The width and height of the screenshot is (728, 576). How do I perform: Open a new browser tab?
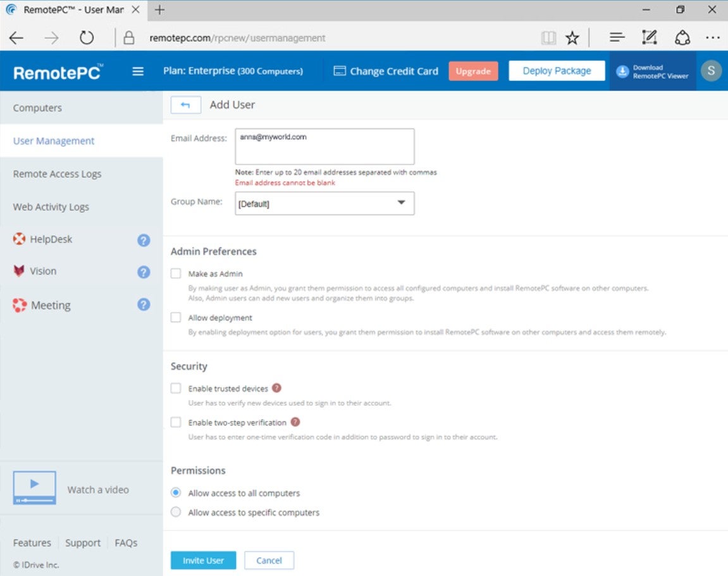pos(160,9)
